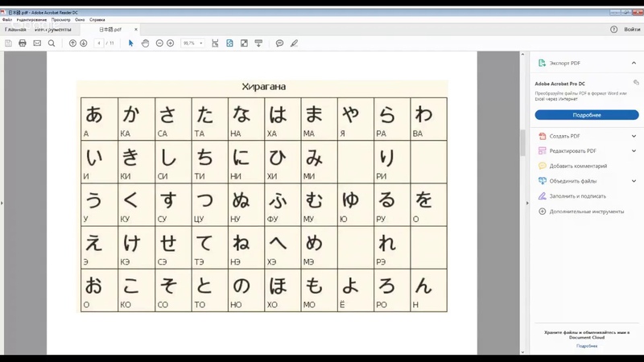Expand the Объединить файлы chevron
The image size is (644, 362).
click(x=634, y=180)
